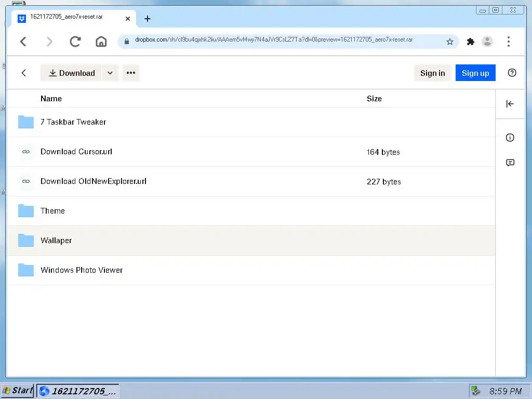
Task: Open Download OldNewExplorer.url file
Action: pos(94,181)
